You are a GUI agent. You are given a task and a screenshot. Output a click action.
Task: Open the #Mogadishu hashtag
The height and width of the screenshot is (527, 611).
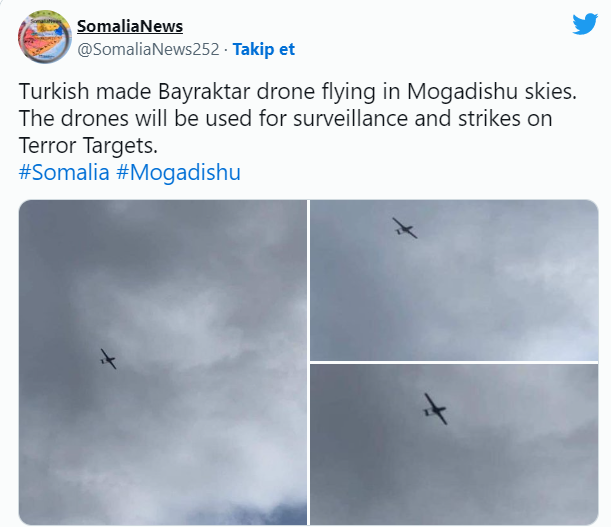[x=178, y=171]
